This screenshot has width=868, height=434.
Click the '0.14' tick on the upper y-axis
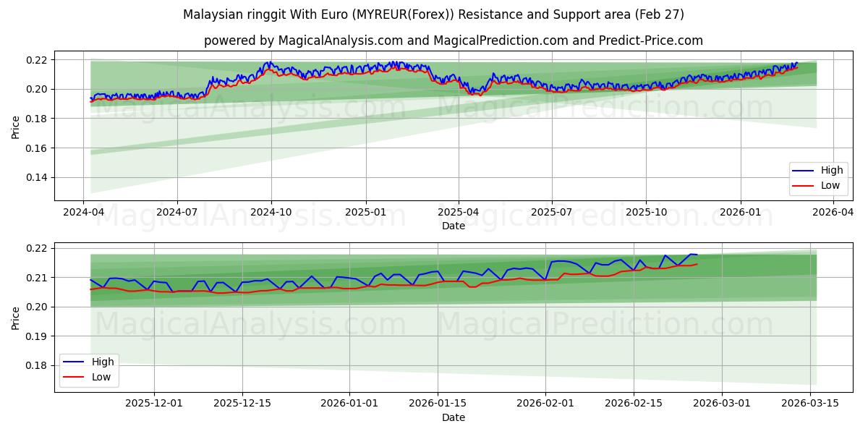pyautogui.click(x=38, y=178)
